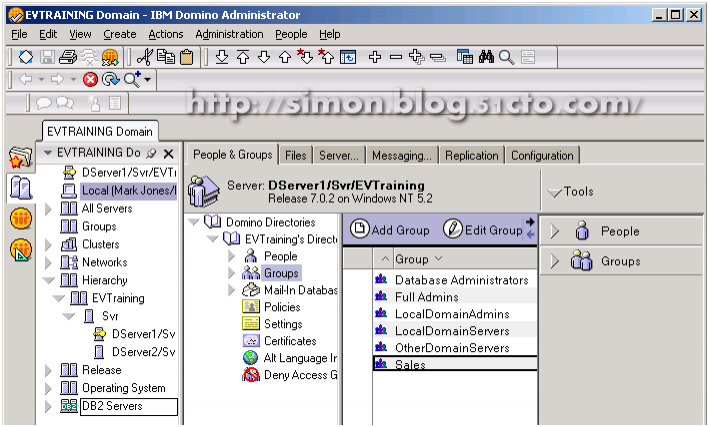
Task: Expand the Clusters tree node
Action: click(48, 244)
